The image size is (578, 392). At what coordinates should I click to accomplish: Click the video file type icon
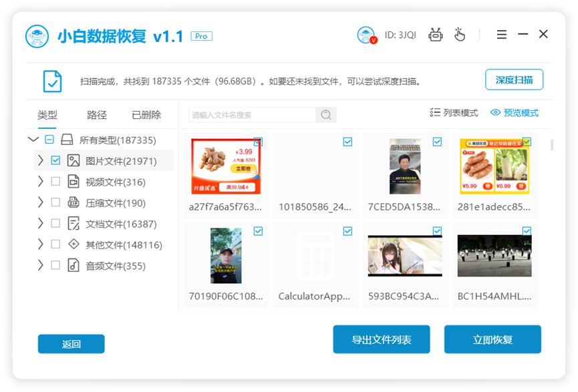[74, 182]
